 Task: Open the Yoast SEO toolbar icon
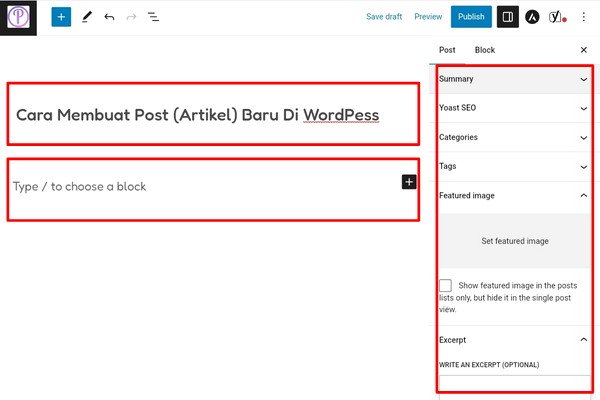557,17
